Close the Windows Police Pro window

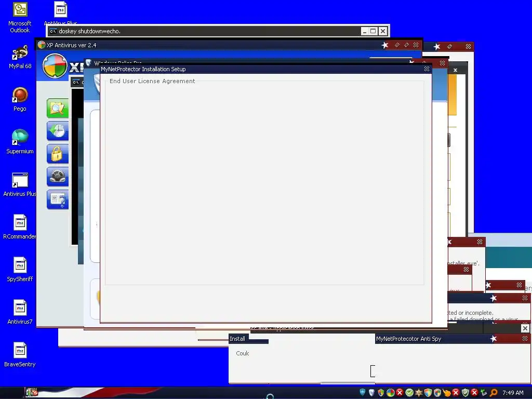tap(442, 63)
